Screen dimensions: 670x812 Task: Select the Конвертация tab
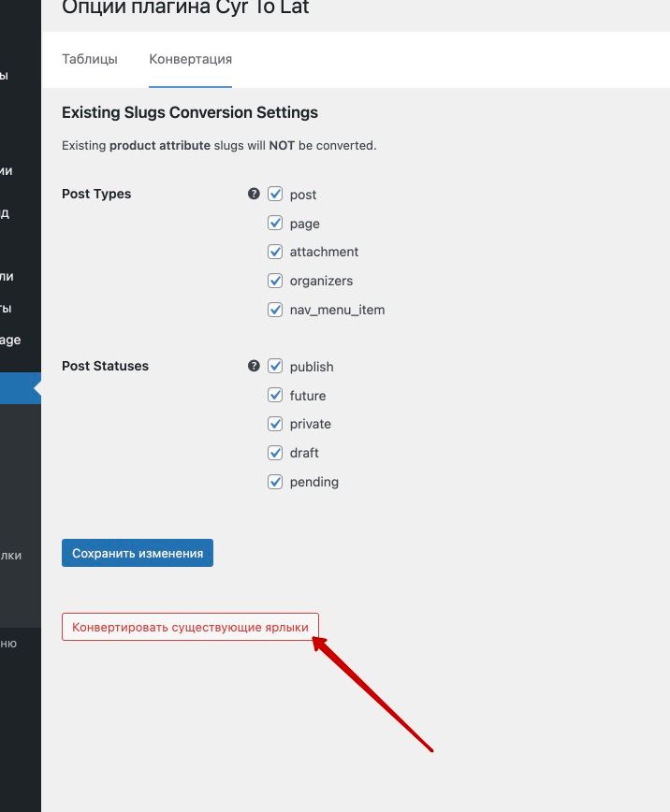[190, 59]
